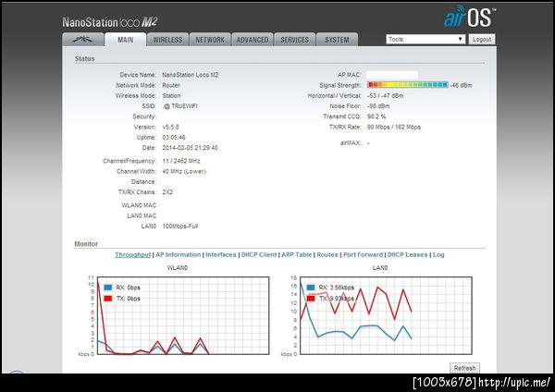Click the LAN0 throughput graph
The image size is (555, 392).
(x=386, y=315)
